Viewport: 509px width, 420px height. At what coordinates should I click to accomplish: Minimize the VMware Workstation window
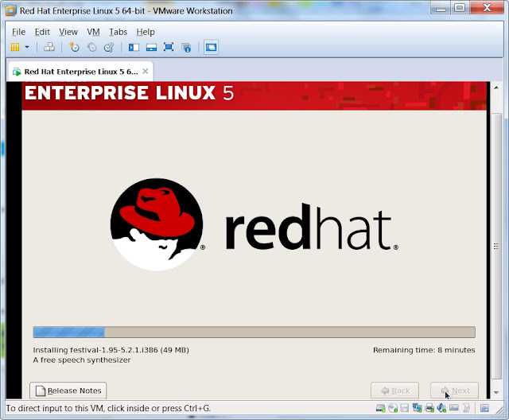click(441, 8)
